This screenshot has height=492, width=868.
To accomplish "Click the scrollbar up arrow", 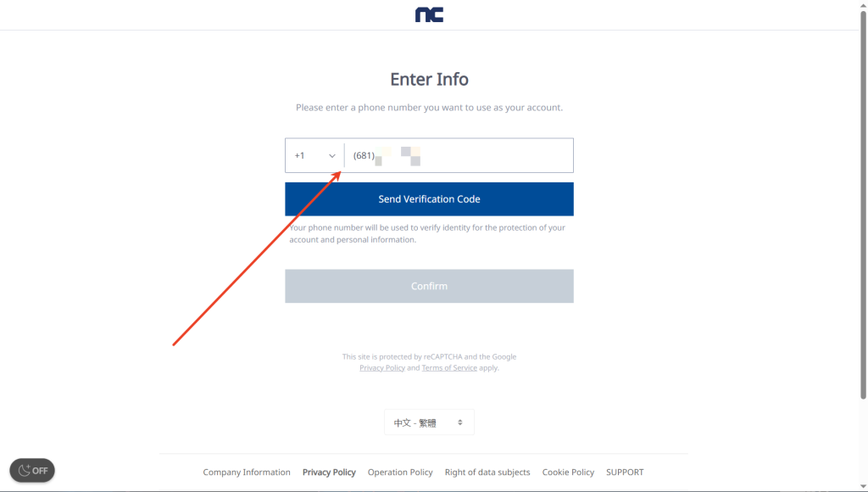I will [864, 5].
